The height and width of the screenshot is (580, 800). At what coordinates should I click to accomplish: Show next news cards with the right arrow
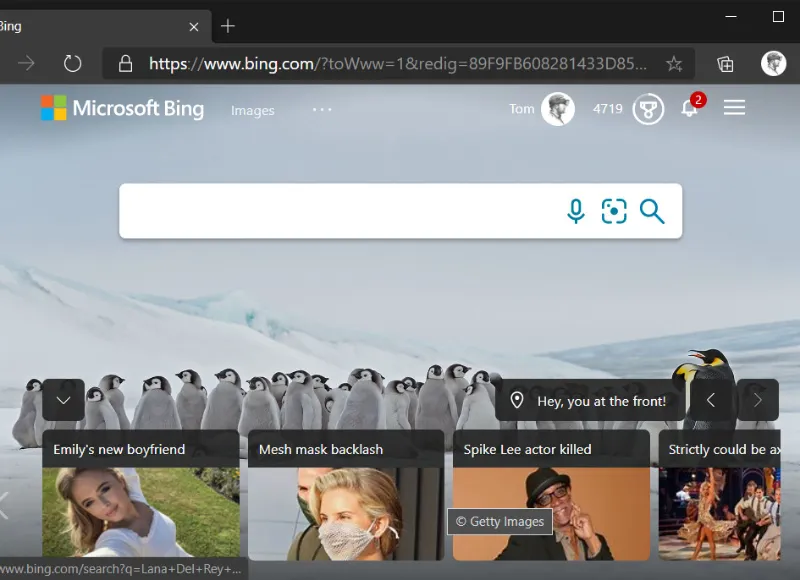757,400
